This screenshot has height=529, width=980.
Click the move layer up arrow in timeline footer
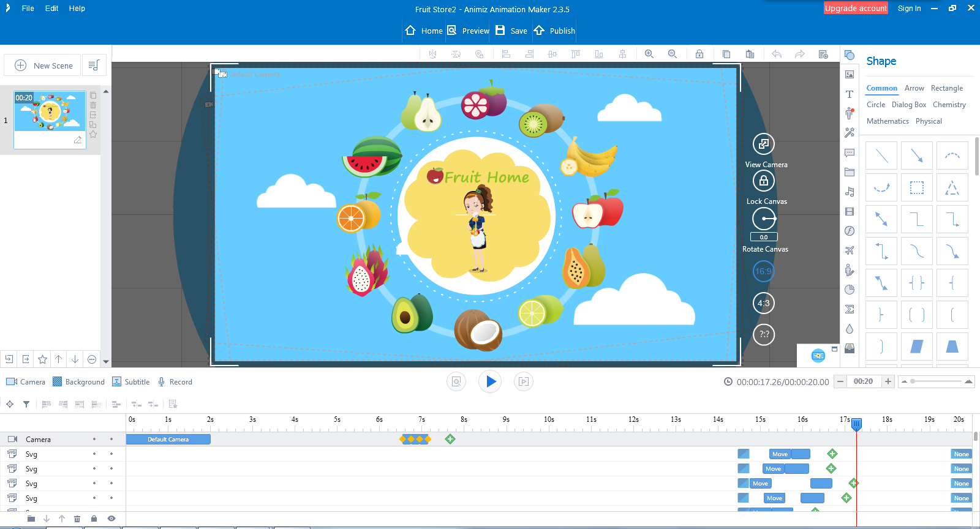tap(62, 519)
